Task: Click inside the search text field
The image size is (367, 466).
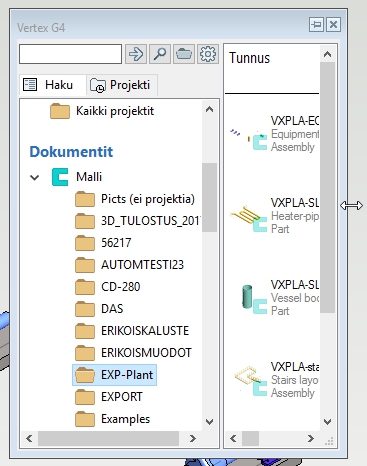Action: coord(70,54)
